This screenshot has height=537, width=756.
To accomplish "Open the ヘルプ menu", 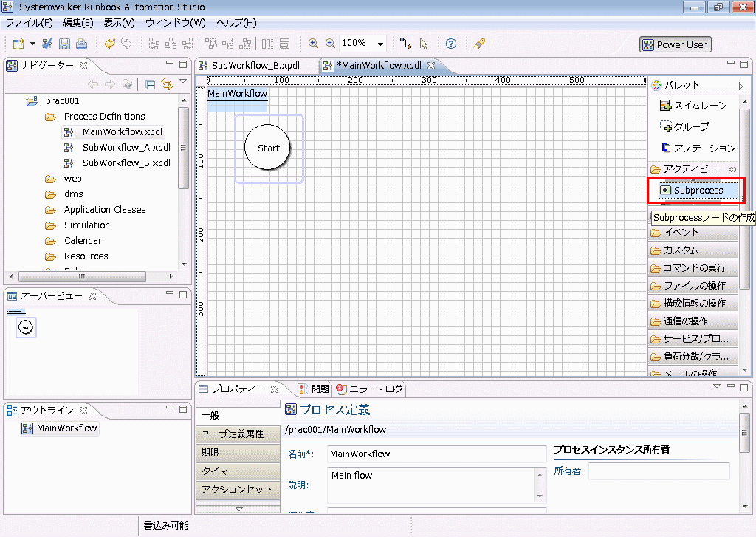I will pos(236,23).
